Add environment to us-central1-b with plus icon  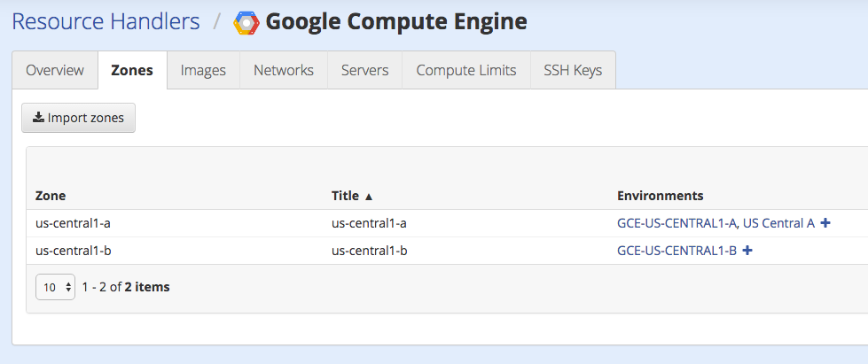click(747, 251)
